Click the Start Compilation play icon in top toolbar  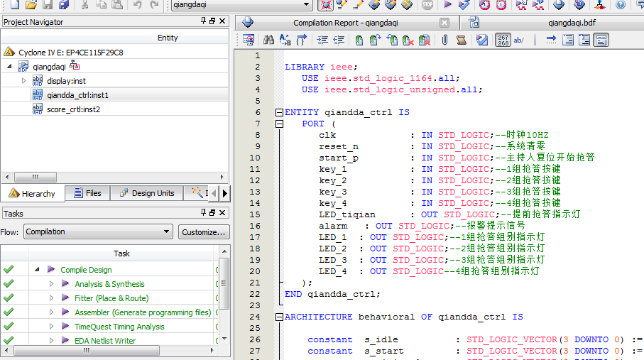pyautogui.click(x=448, y=4)
